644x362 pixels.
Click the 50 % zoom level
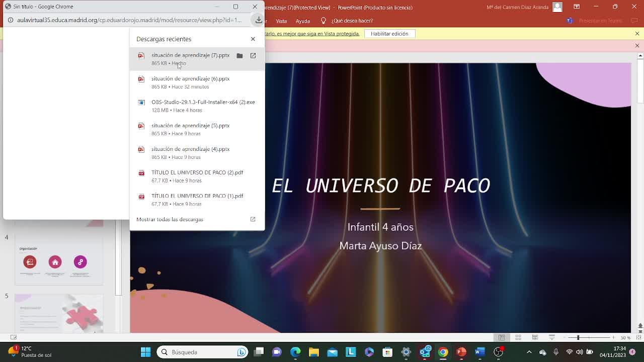click(625, 337)
